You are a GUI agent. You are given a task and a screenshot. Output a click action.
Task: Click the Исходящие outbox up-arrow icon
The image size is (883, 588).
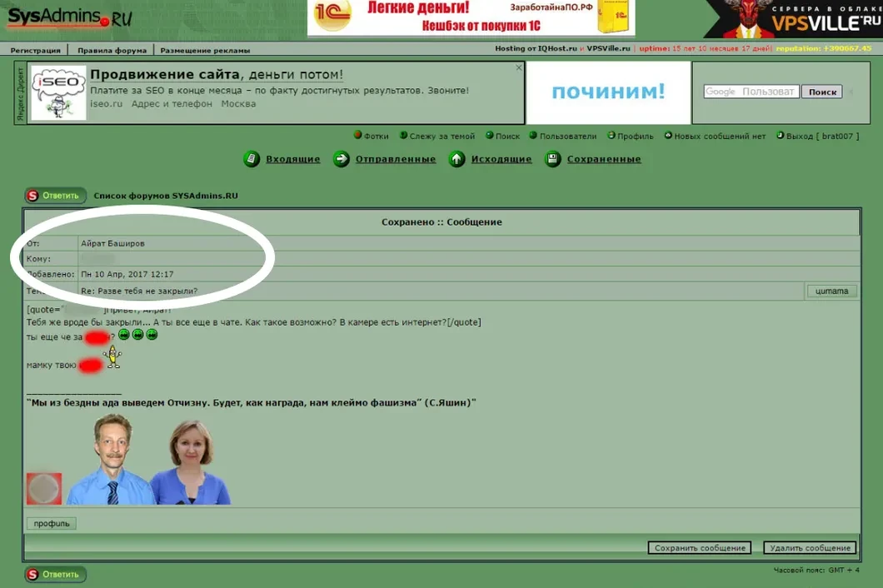pos(456,159)
